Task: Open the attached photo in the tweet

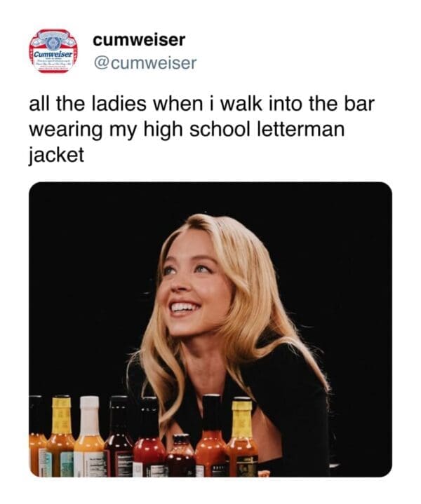Action: (210, 329)
